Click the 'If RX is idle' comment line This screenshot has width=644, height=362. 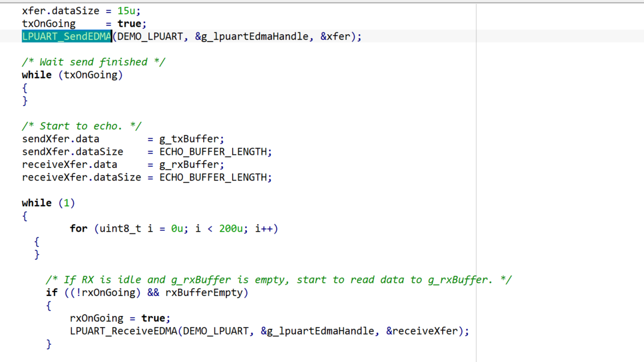(278, 280)
